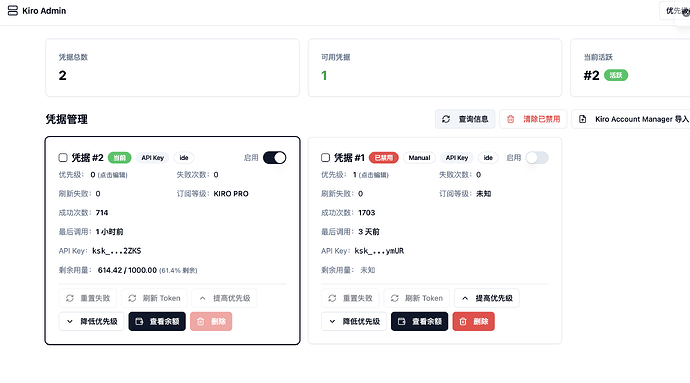Screen dimensions: 690x383
Task: Click the refresh icon in 查询信息 button
Action: coord(446,119)
